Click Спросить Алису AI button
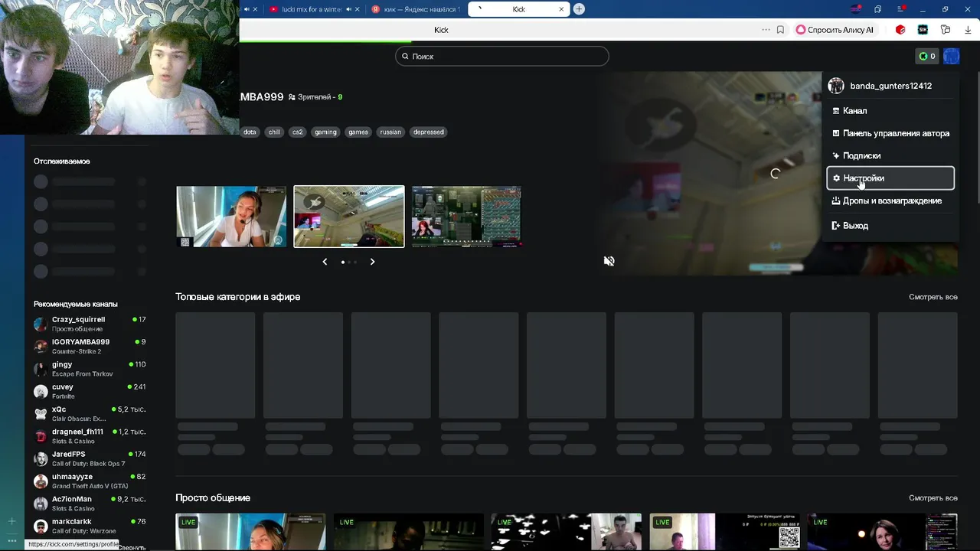 [x=835, y=30]
